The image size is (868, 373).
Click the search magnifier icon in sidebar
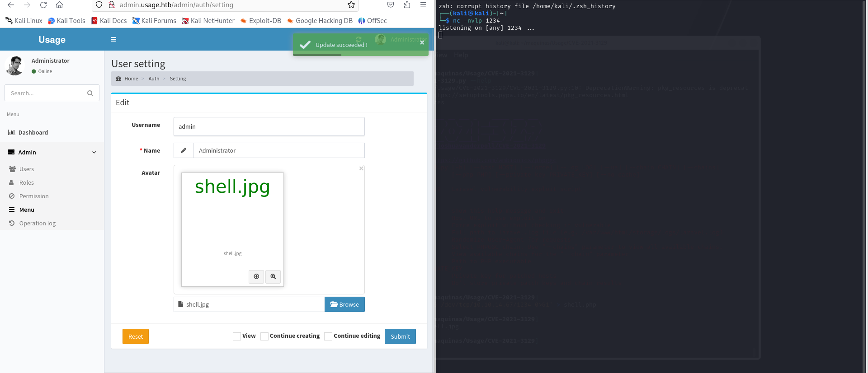tap(90, 93)
